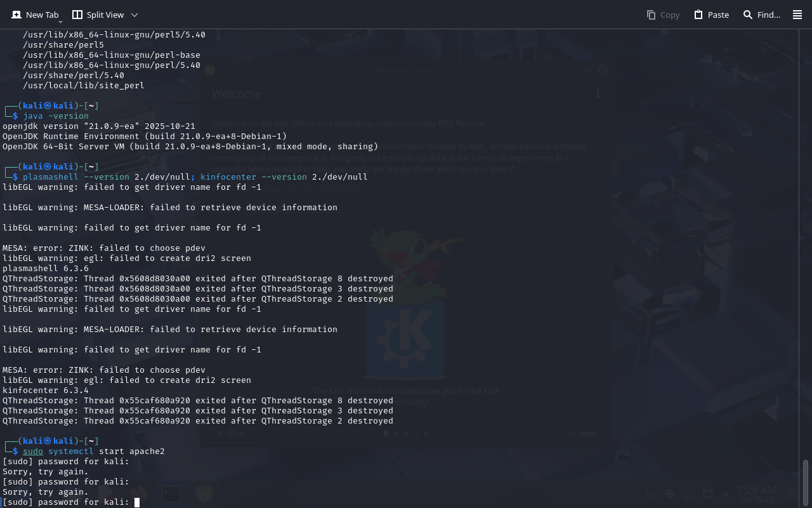Open the Welcome dialog kebab menu
812x508 pixels.
point(598,93)
